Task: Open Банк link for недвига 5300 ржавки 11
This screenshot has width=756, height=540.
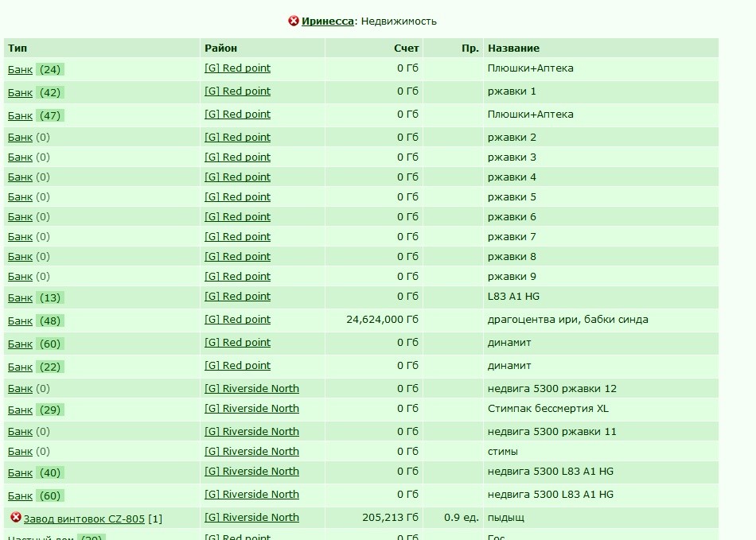Action: click(20, 432)
